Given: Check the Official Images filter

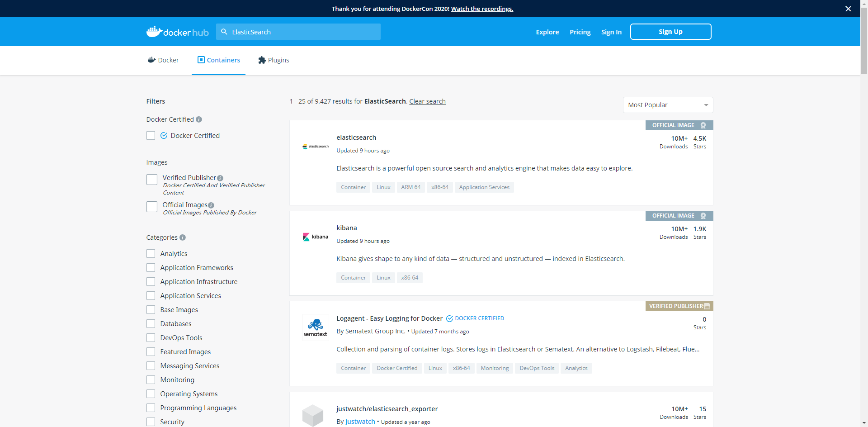Looking at the screenshot, I should point(152,207).
